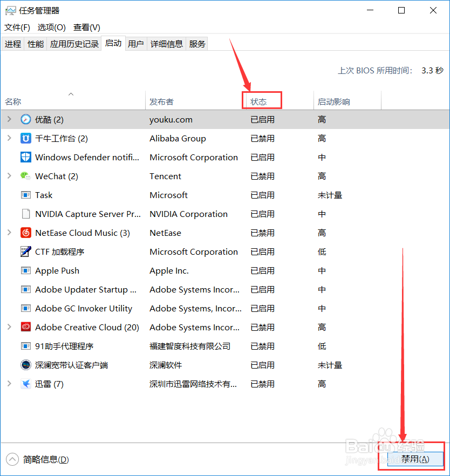Expand the WeChat group entry
This screenshot has height=476, width=450.
click(x=10, y=176)
